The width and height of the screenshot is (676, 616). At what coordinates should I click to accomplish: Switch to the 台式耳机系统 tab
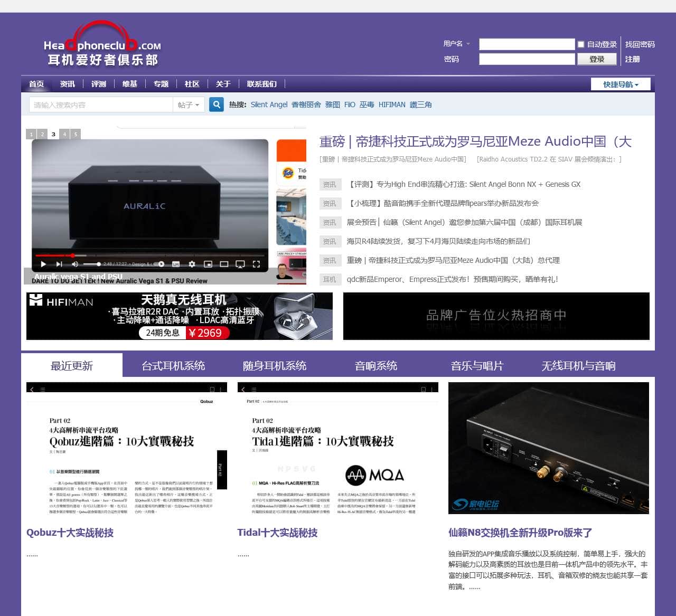pyautogui.click(x=173, y=365)
